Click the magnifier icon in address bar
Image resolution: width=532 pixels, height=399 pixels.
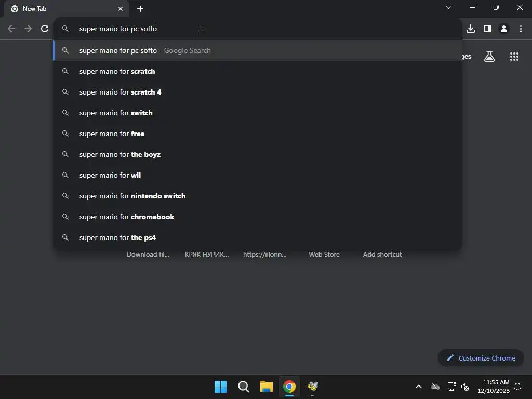pyautogui.click(x=65, y=29)
